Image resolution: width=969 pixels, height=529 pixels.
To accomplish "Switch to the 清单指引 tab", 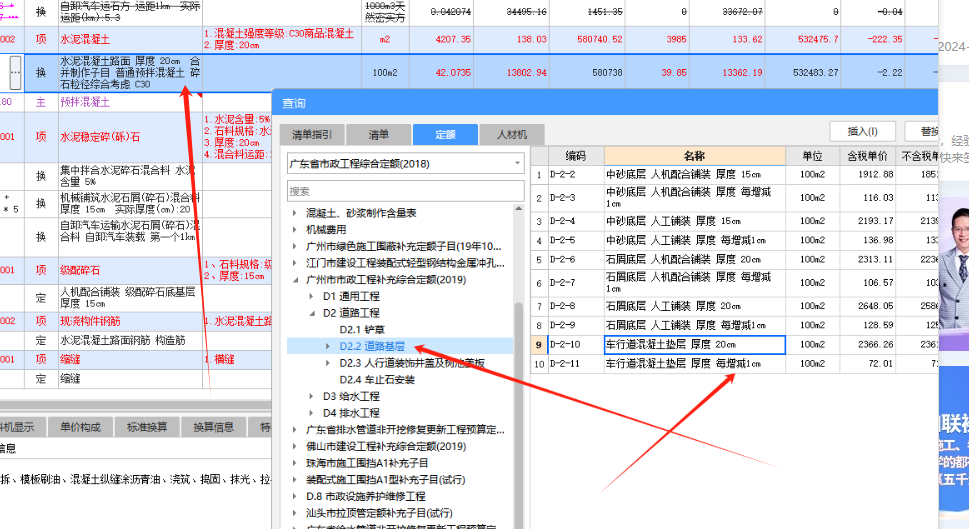I will [x=311, y=134].
